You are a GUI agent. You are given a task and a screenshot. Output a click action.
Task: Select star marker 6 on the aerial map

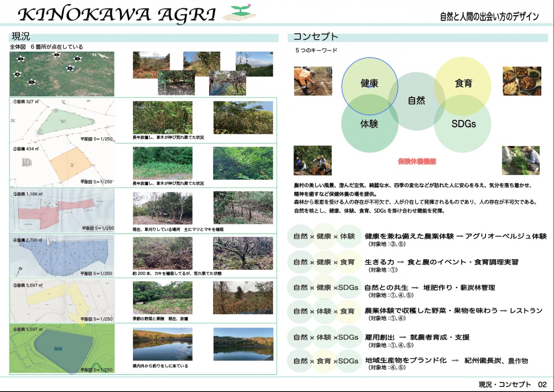(70, 68)
